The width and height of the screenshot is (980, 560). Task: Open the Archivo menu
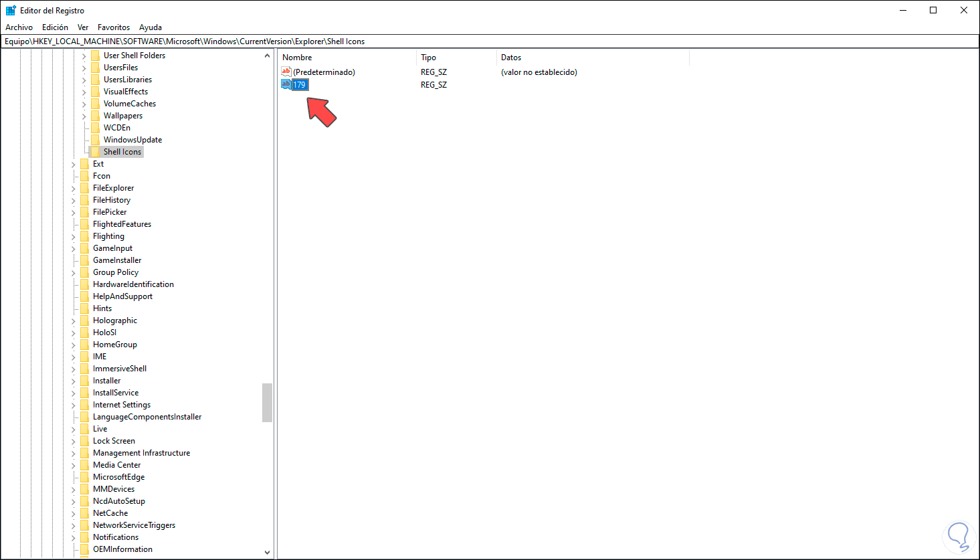19,27
